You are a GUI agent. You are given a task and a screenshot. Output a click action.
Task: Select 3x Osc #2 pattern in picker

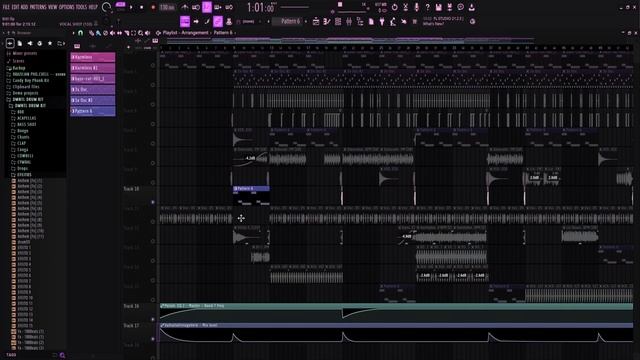click(x=93, y=100)
